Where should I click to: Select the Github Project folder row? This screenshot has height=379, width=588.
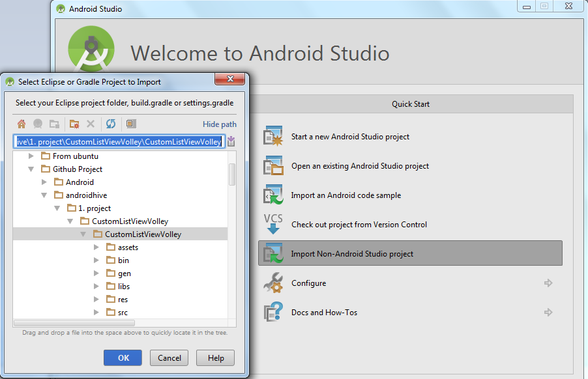click(x=121, y=169)
